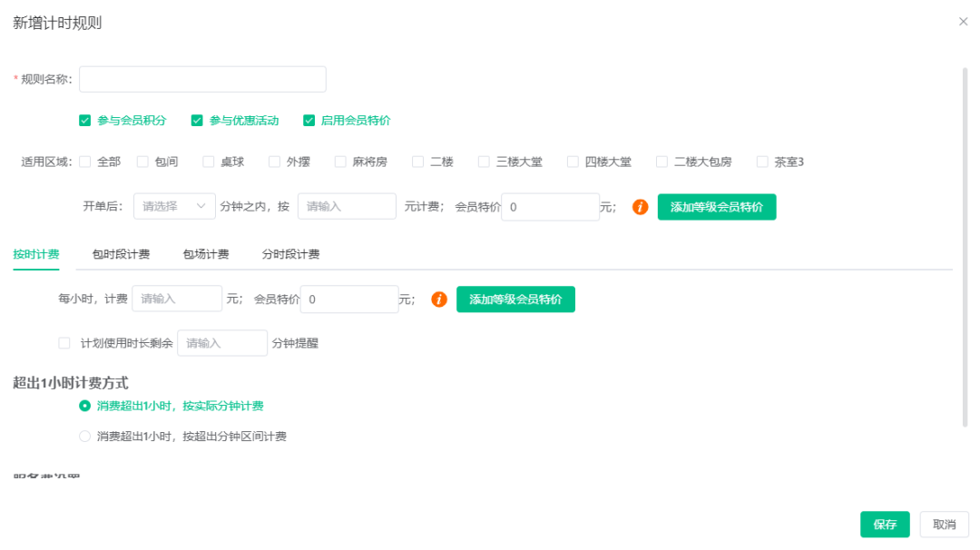Click 添加等级会员特价 button in 开单后 row
This screenshot has height=550, width=980.
pos(717,207)
